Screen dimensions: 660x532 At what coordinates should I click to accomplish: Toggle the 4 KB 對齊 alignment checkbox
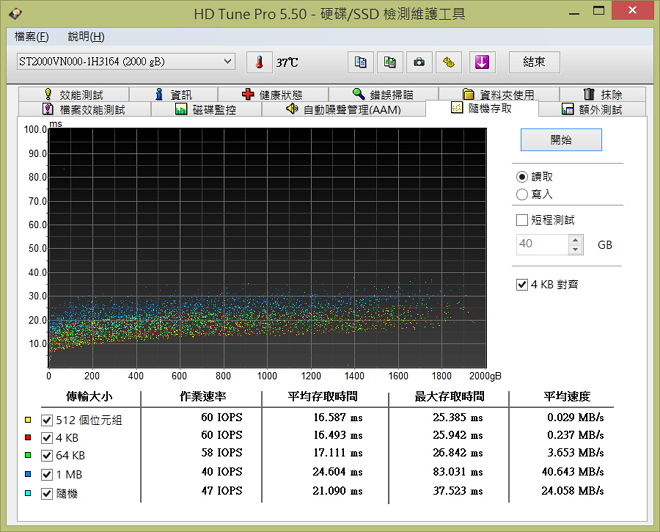click(x=522, y=285)
